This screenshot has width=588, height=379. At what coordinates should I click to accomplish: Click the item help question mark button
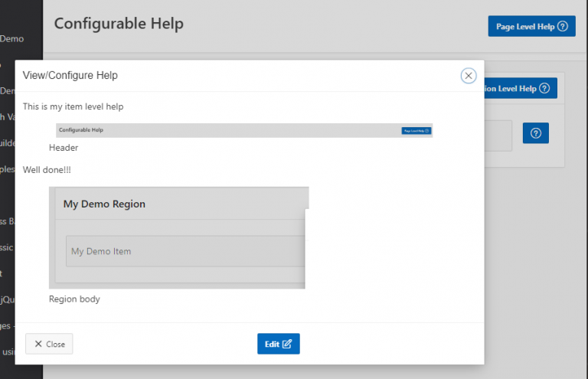coord(536,133)
